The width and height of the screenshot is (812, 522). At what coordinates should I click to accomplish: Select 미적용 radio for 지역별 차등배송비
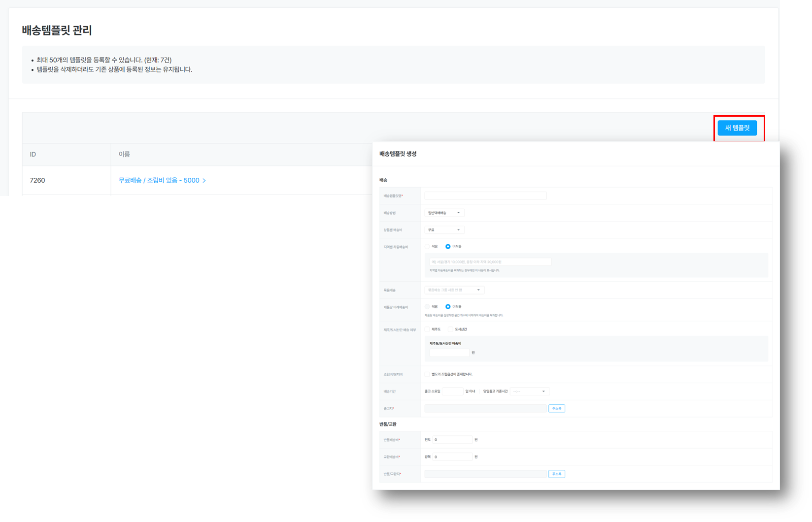(x=448, y=246)
